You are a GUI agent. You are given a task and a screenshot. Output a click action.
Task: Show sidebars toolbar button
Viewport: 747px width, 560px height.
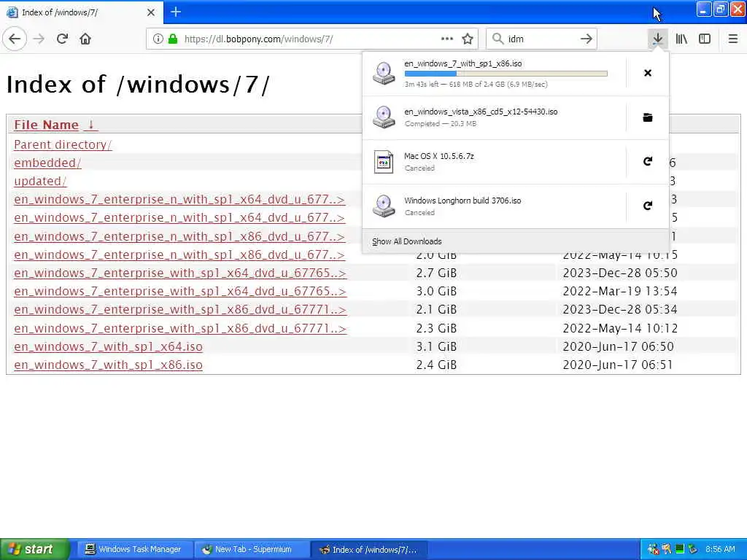pyautogui.click(x=705, y=39)
